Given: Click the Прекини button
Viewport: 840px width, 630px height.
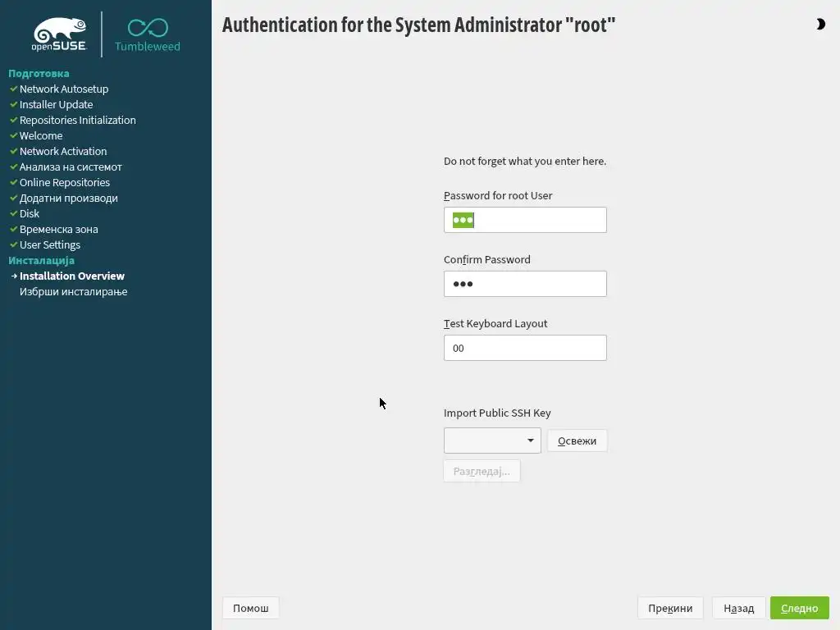Looking at the screenshot, I should (x=670, y=608).
